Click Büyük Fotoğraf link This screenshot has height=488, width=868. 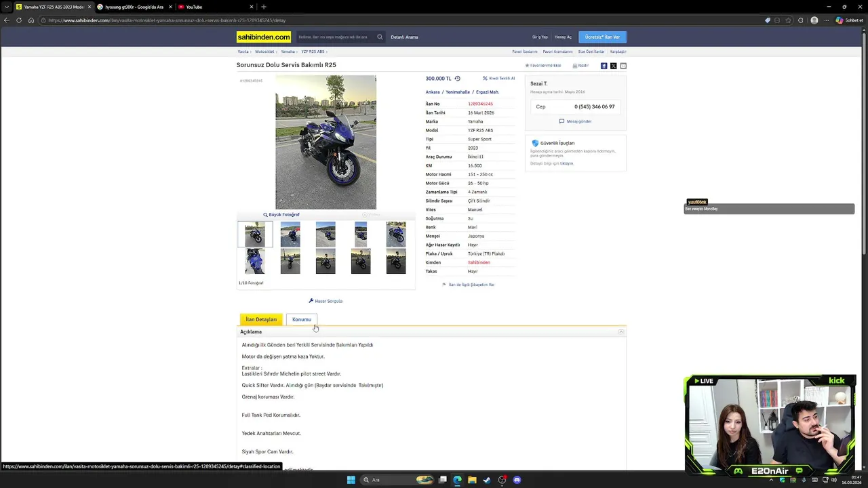pyautogui.click(x=281, y=215)
